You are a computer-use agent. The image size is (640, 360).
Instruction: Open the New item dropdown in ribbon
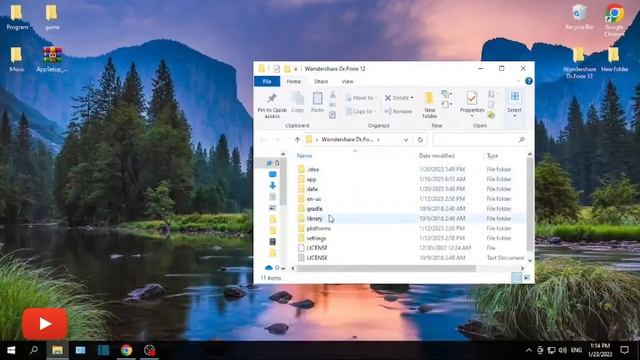pyautogui.click(x=447, y=94)
